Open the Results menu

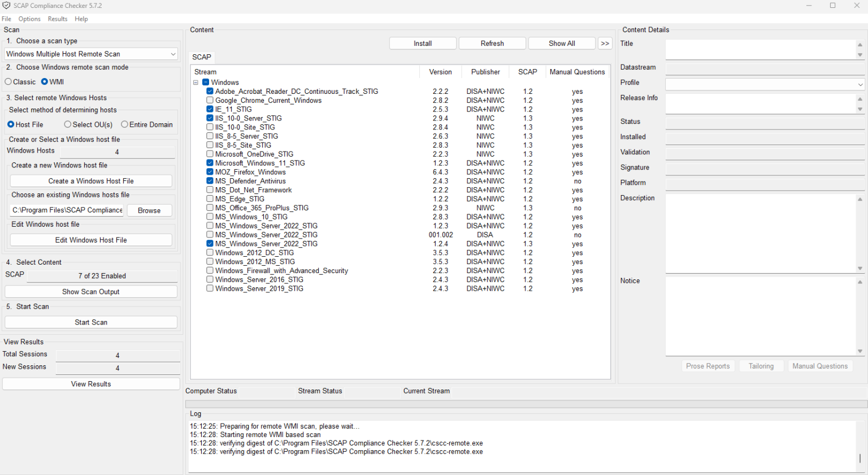click(58, 19)
